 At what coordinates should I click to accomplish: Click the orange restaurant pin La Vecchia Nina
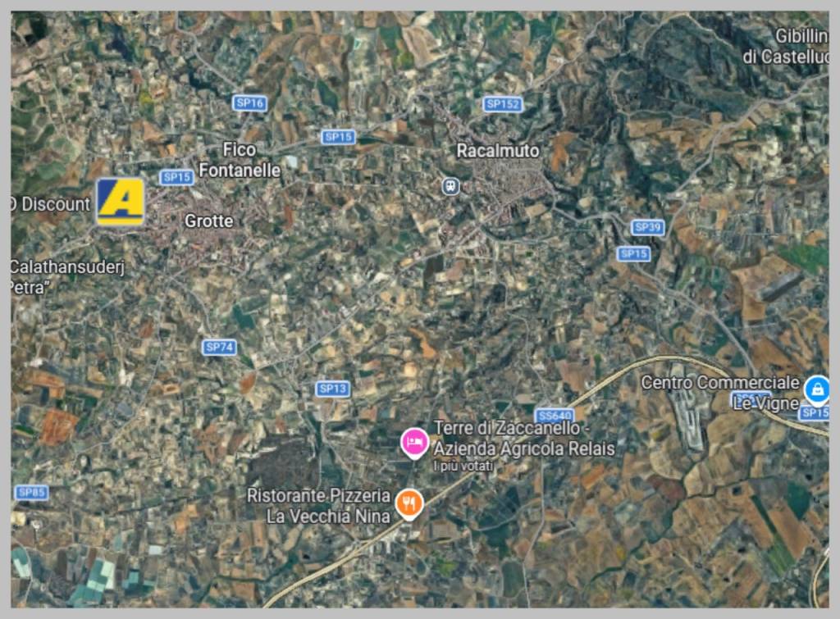coord(409,504)
